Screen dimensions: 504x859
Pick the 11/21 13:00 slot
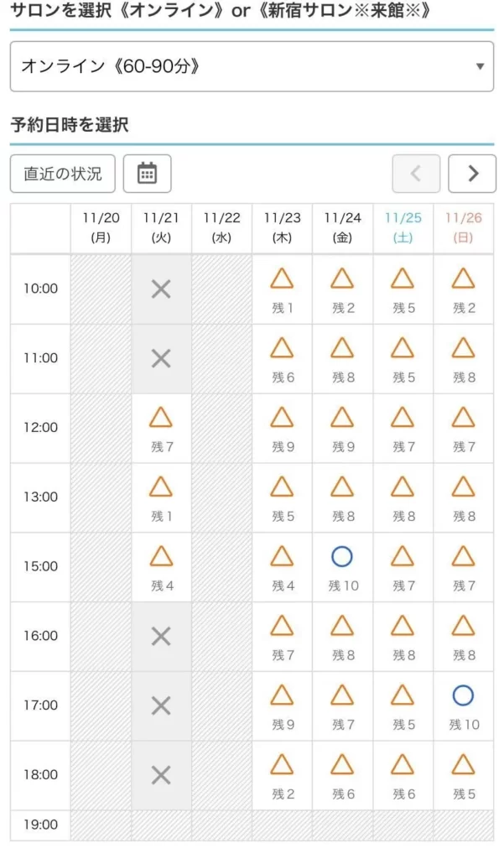(x=161, y=497)
